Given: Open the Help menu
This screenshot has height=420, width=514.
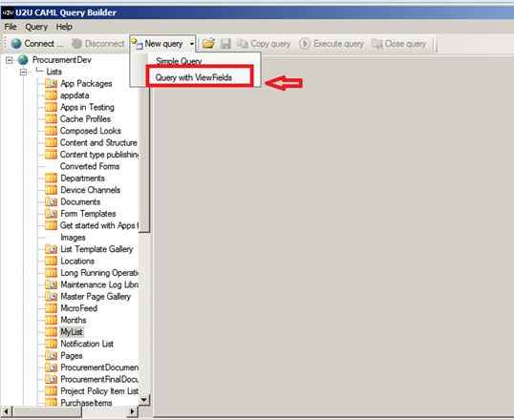Looking at the screenshot, I should point(64,27).
